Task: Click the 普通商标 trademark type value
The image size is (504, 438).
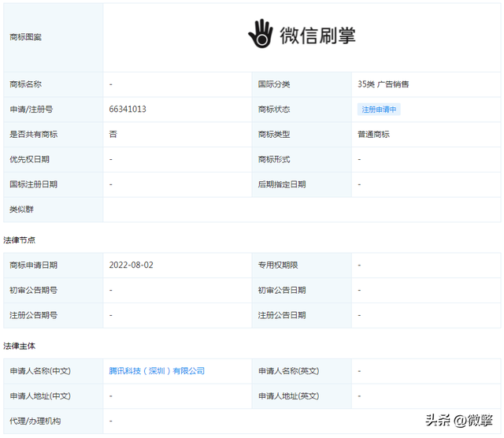Action: point(373,135)
